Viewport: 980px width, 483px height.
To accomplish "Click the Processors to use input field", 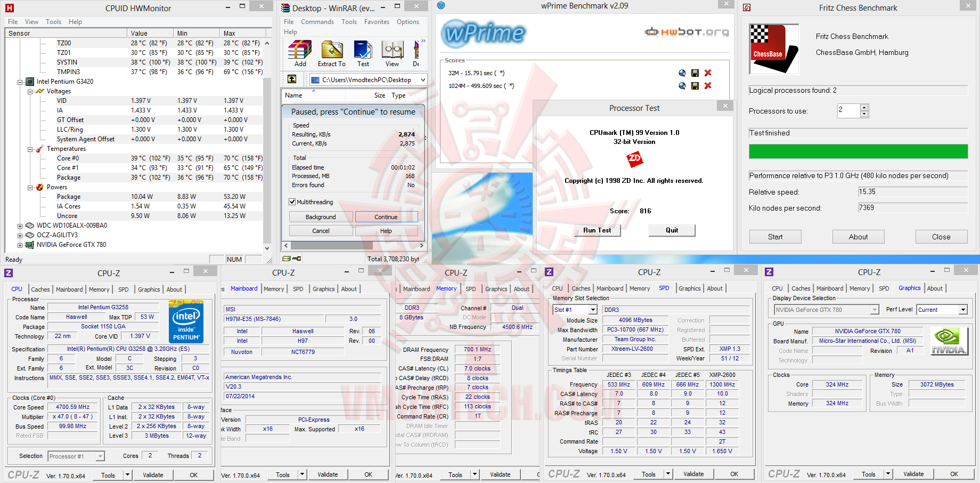I will click(x=849, y=111).
